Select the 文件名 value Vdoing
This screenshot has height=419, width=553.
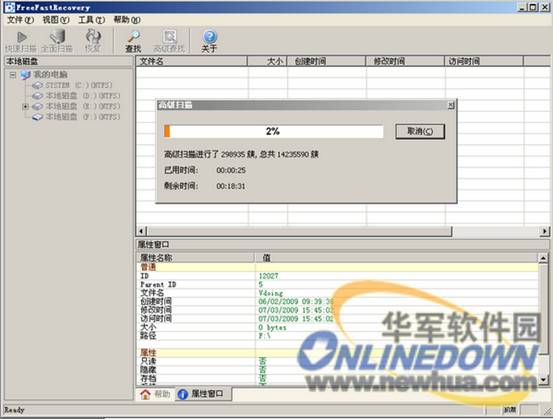271,293
